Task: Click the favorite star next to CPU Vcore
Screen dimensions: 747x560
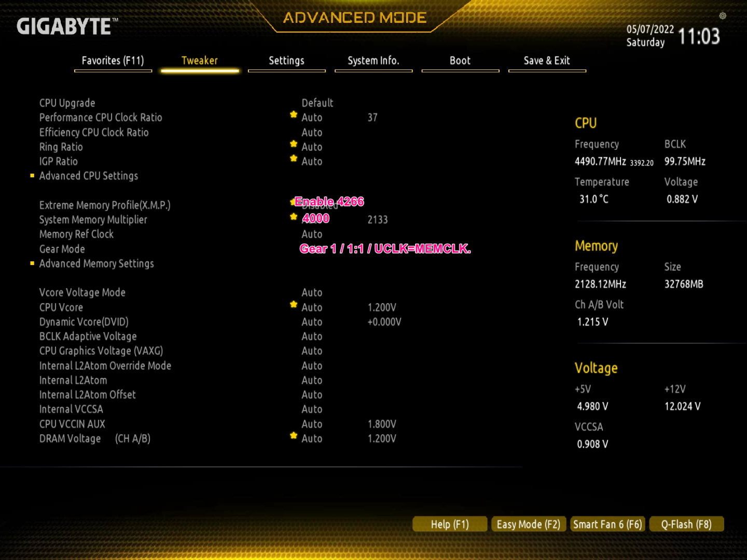Action: coord(294,305)
